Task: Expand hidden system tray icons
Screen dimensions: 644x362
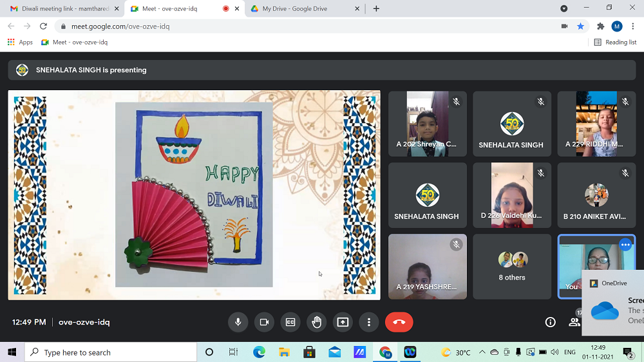Action: [x=482, y=352]
